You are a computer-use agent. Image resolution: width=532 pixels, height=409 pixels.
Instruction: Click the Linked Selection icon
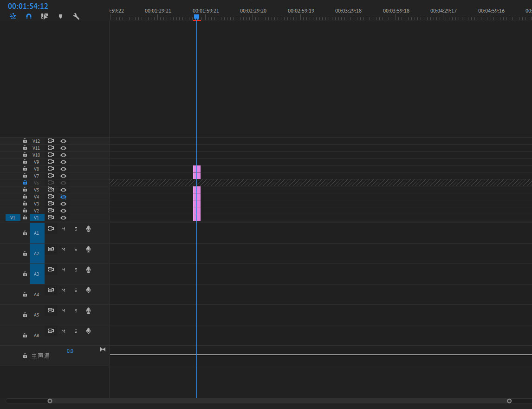click(45, 16)
